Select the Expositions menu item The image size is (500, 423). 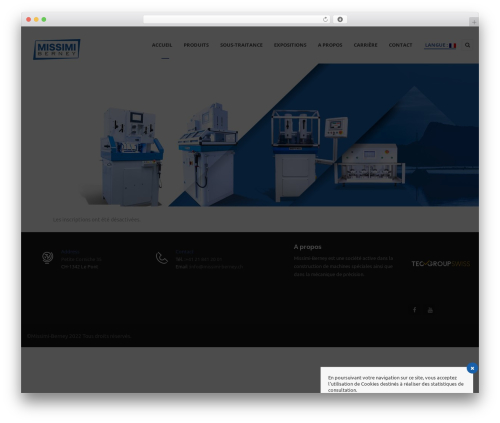tap(290, 45)
